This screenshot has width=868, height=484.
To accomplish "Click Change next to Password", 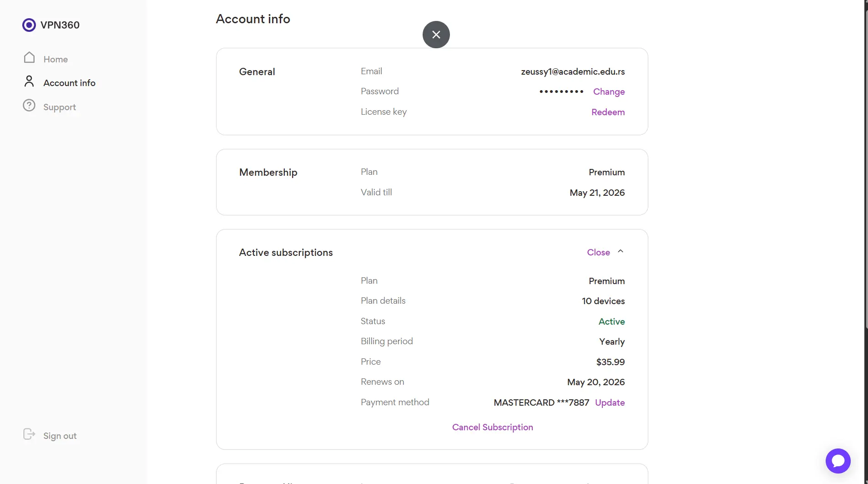I will (609, 92).
